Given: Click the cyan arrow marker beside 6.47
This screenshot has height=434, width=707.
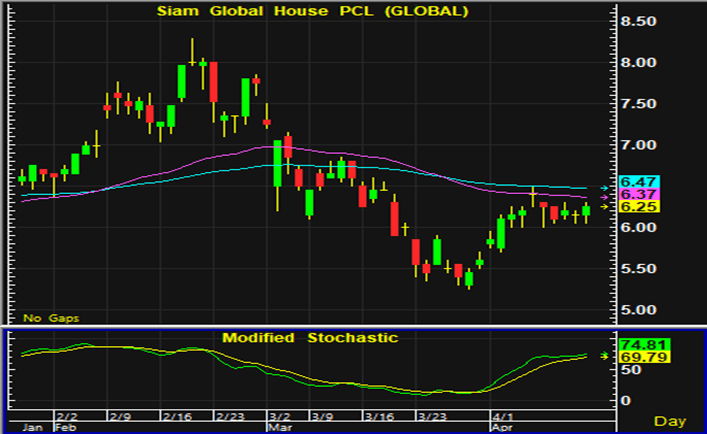Looking at the screenshot, I should pyautogui.click(x=604, y=187).
